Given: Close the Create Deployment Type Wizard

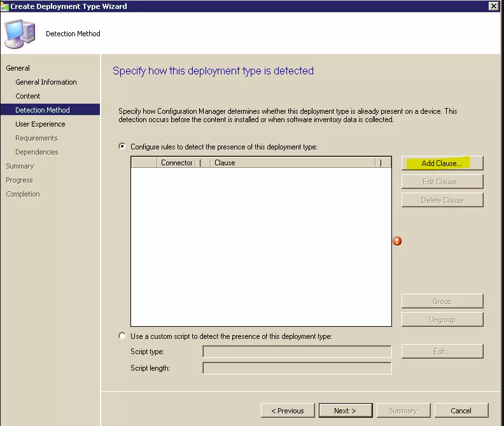Looking at the screenshot, I should click(493, 6).
